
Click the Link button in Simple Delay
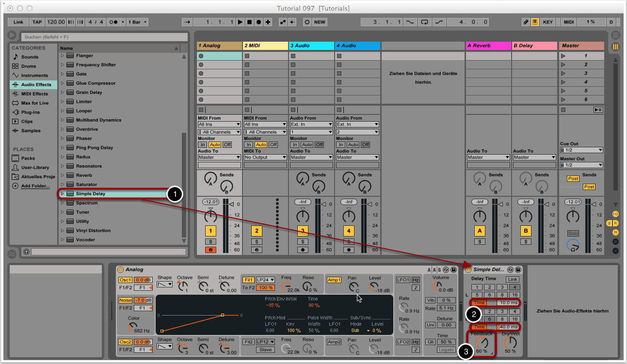512,279
